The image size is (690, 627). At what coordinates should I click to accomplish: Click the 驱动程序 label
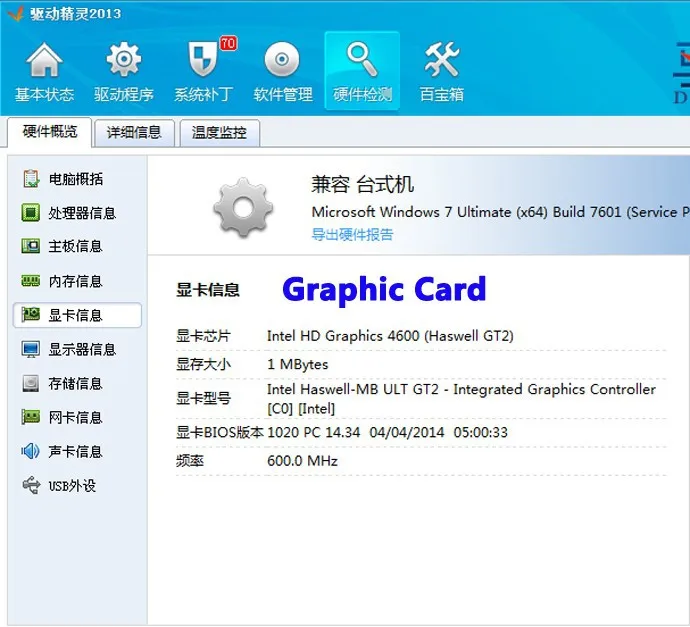coord(124,94)
